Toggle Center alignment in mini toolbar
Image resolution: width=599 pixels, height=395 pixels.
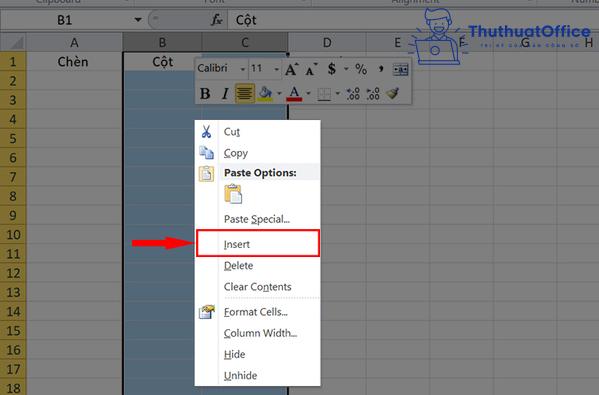point(245,93)
